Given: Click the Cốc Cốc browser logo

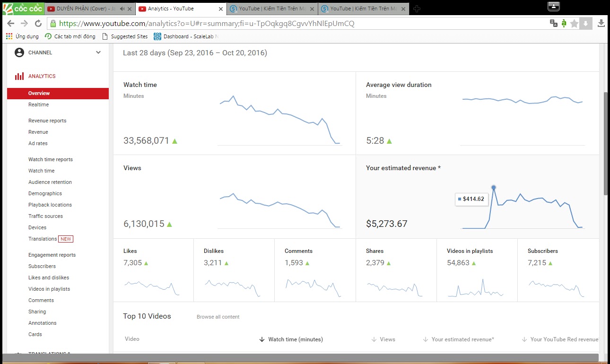Looking at the screenshot, I should pyautogui.click(x=23, y=8).
